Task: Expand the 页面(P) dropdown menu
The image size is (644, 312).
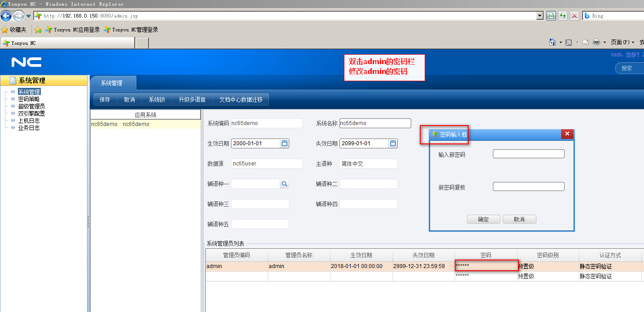Action: (x=622, y=42)
